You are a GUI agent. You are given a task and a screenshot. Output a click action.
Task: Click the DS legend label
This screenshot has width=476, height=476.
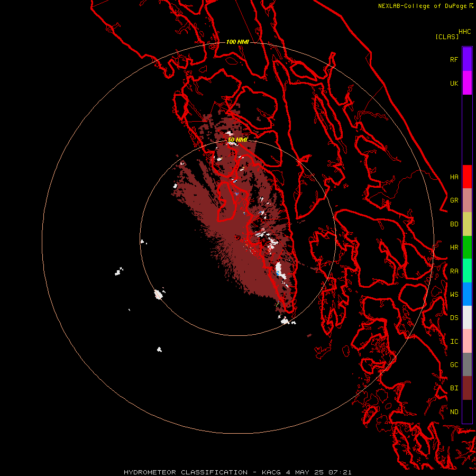[454, 318]
